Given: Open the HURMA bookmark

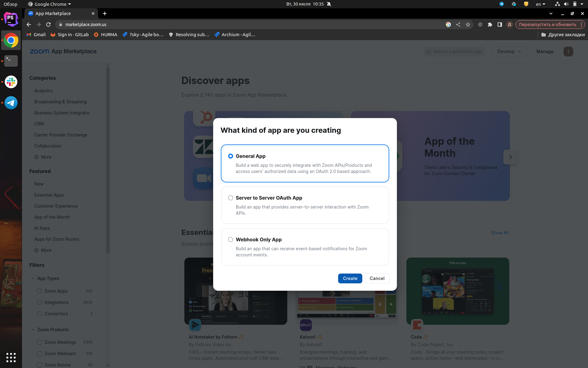Looking at the screenshot, I should coord(105,35).
